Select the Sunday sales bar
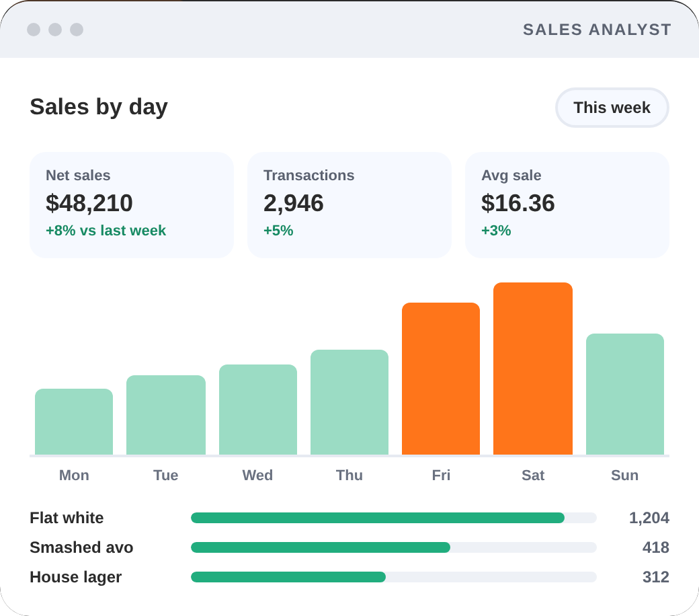The image size is (699, 616). coord(624,394)
